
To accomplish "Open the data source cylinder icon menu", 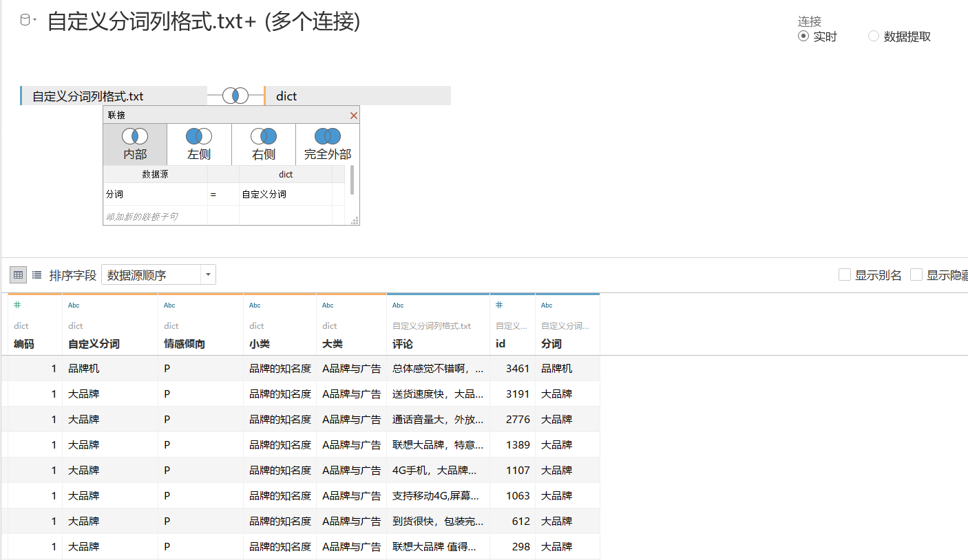I will click(28, 21).
